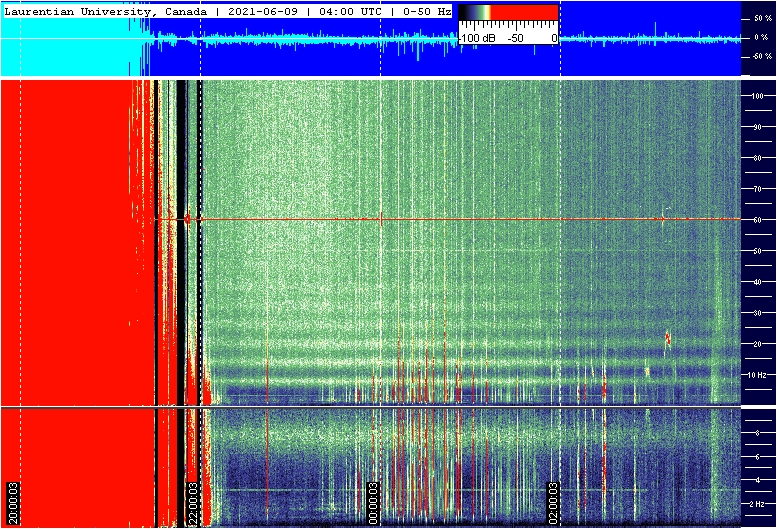Click the -100 dB color scale label

pyautogui.click(x=477, y=38)
